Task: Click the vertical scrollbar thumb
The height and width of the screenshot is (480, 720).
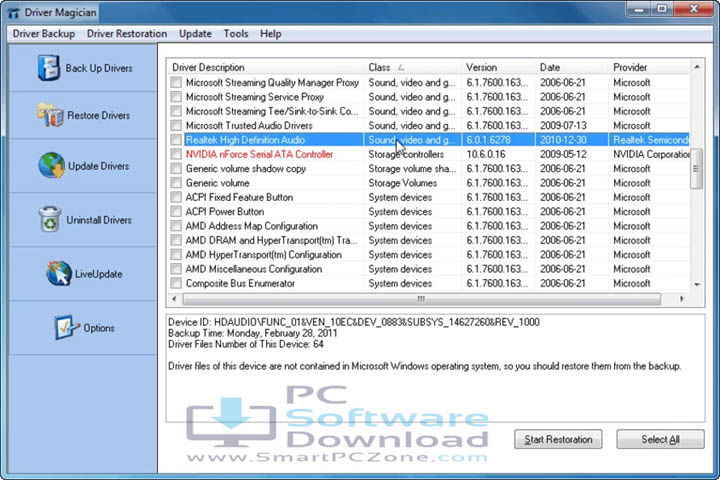Action: [x=697, y=169]
